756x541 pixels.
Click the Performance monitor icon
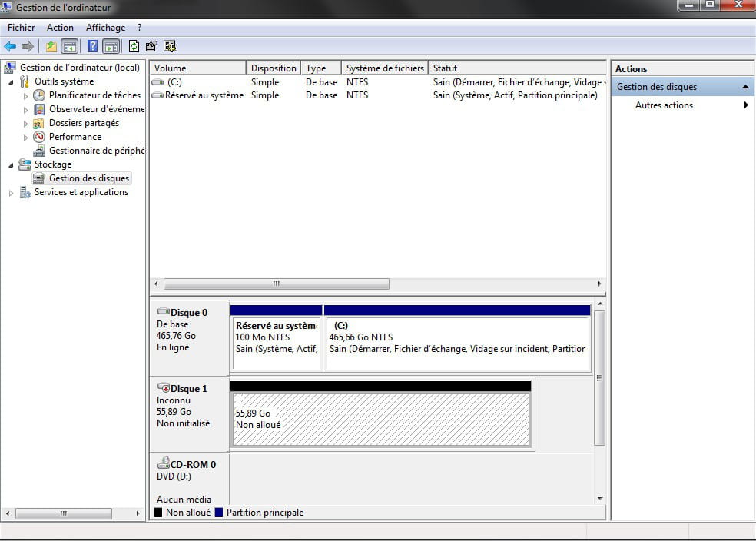(39, 137)
